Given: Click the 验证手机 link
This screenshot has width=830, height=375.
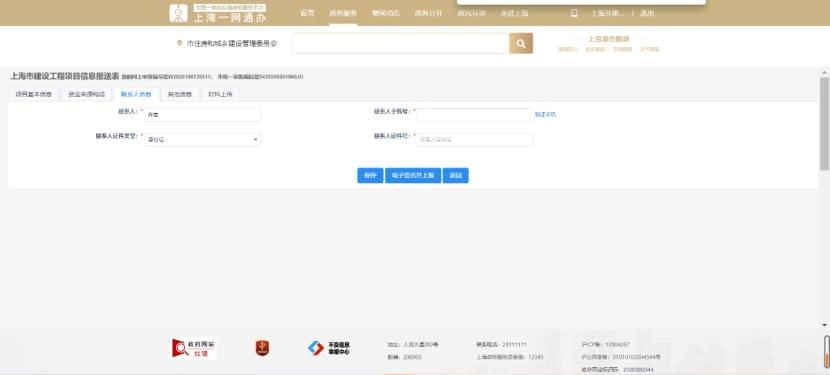Looking at the screenshot, I should click(x=545, y=114).
